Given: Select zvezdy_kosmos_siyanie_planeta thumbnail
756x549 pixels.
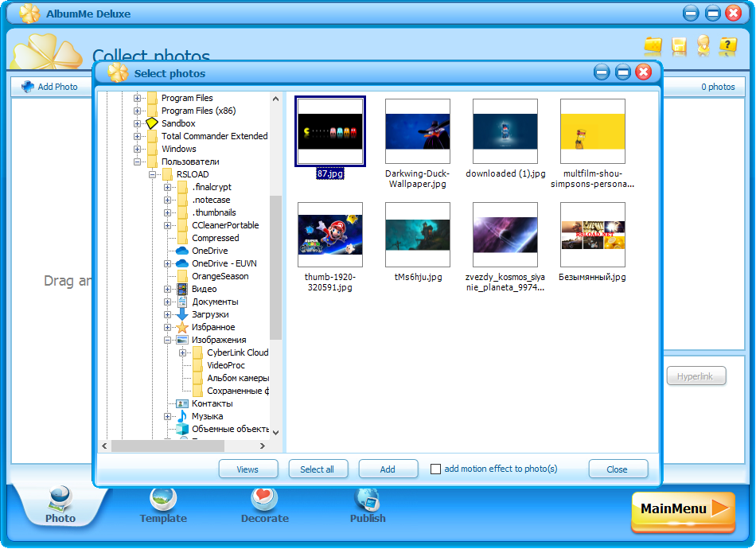Looking at the screenshot, I should click(x=505, y=235).
